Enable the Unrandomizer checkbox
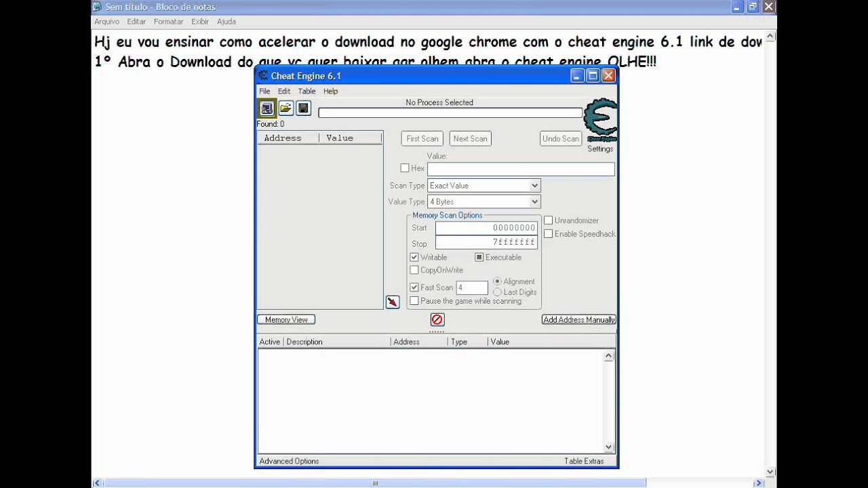The height and width of the screenshot is (488, 868). coord(549,221)
